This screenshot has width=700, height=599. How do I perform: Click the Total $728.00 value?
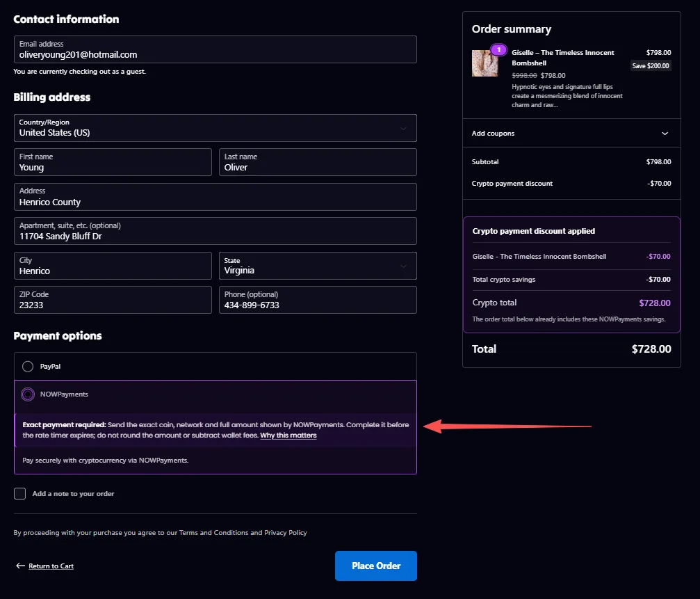[651, 349]
